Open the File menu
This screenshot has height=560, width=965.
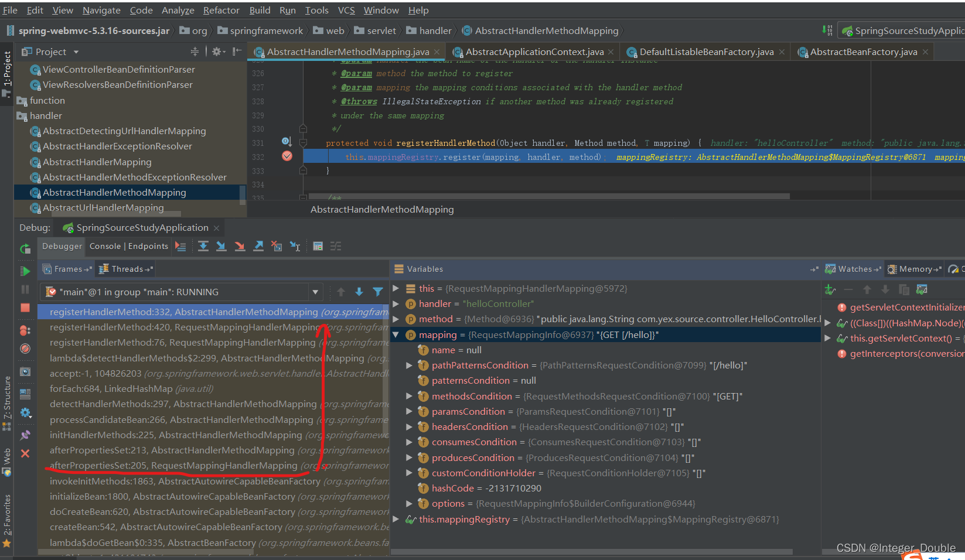(x=10, y=10)
